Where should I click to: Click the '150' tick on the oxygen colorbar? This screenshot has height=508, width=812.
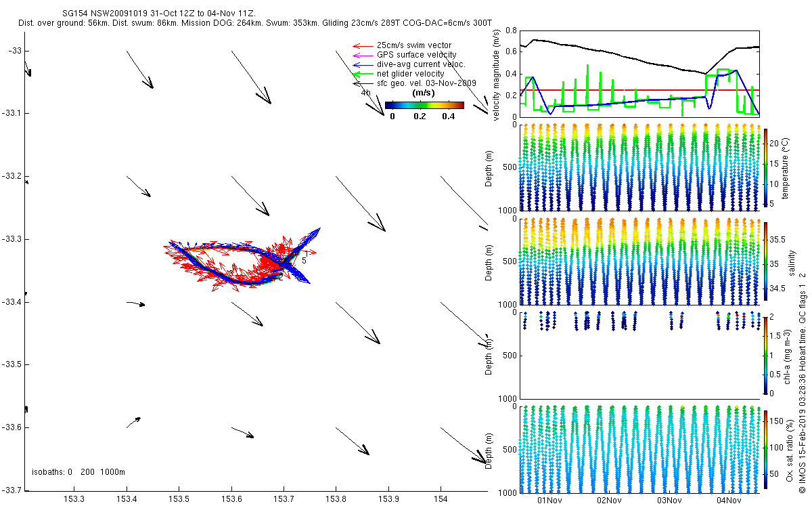click(x=777, y=420)
